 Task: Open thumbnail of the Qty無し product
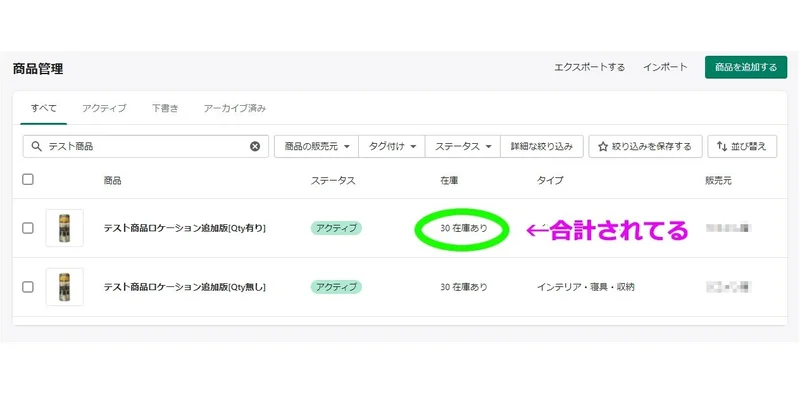click(64, 287)
